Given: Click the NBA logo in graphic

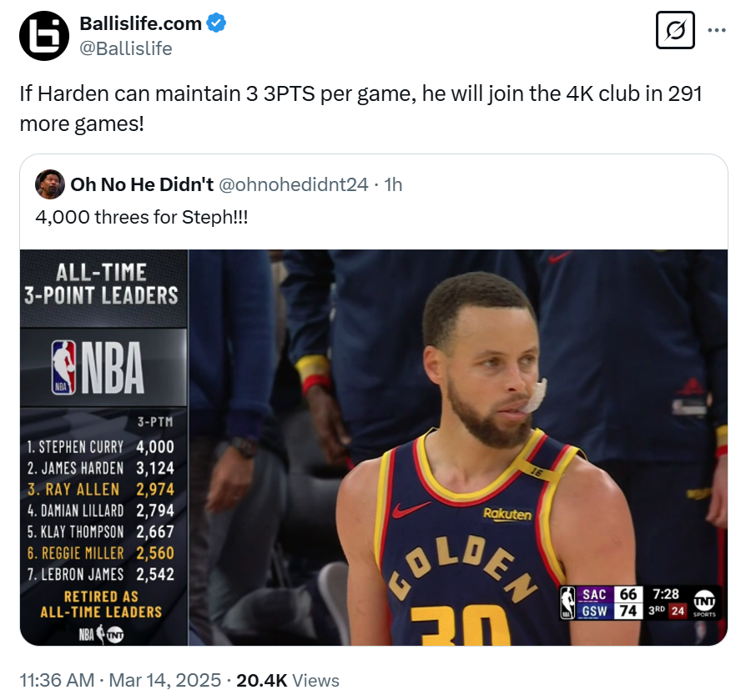Looking at the screenshot, I should [98, 368].
